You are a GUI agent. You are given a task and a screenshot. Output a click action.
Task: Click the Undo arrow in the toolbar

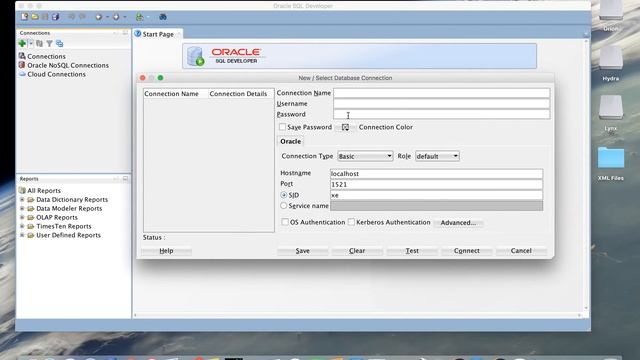click(71, 17)
